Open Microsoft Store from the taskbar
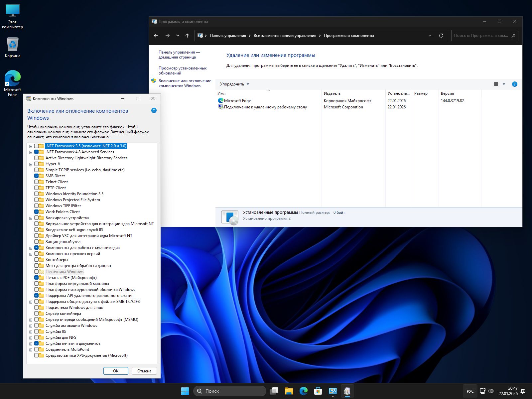Image resolution: width=532 pixels, height=399 pixels. pos(318,391)
